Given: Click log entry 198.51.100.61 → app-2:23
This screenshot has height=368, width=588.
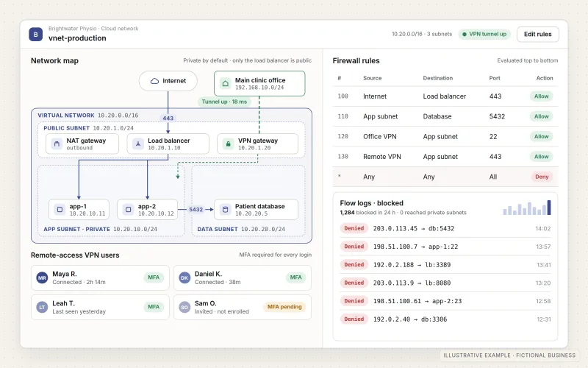Looking at the screenshot, I should pyautogui.click(x=445, y=301).
